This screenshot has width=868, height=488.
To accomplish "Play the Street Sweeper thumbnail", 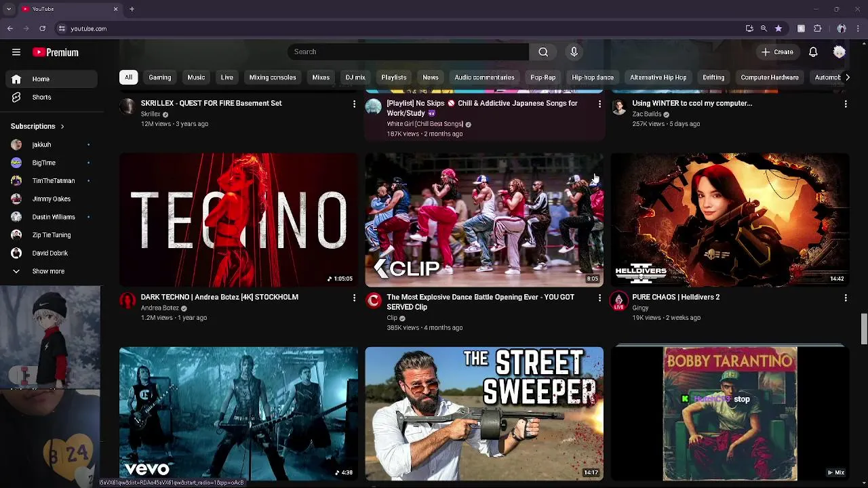I will point(484,413).
